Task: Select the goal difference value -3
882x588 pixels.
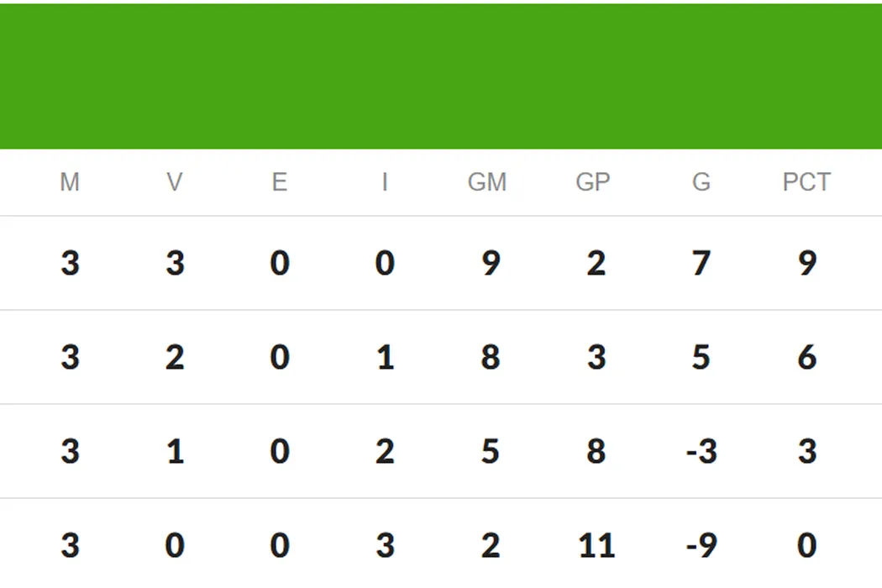Action: click(701, 452)
